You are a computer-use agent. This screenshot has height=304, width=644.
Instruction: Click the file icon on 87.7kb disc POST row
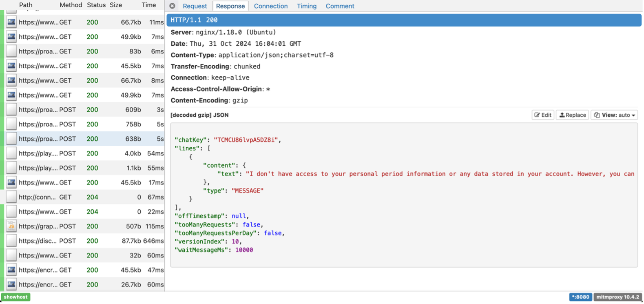point(11,241)
